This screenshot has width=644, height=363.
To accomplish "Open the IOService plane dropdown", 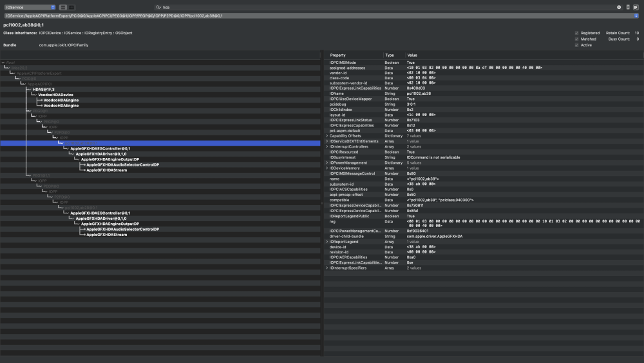I will point(30,7).
